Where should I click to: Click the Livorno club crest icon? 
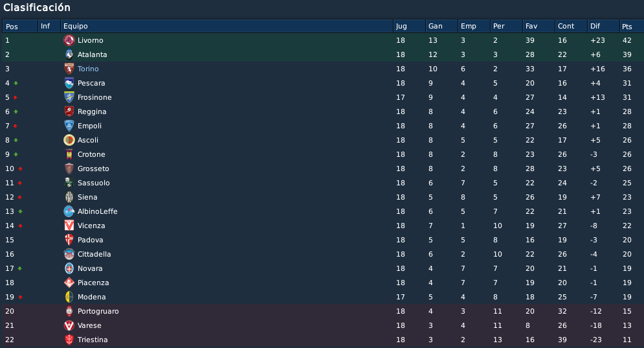[x=69, y=40]
